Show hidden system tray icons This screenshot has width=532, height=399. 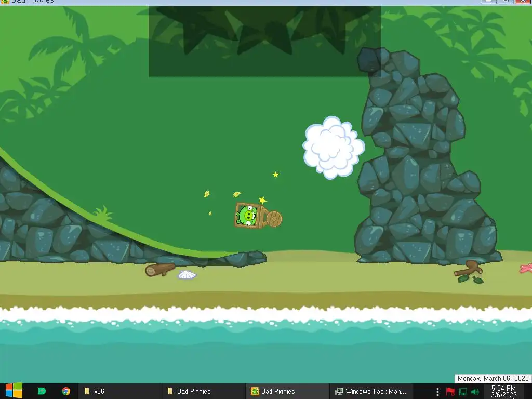point(437,392)
